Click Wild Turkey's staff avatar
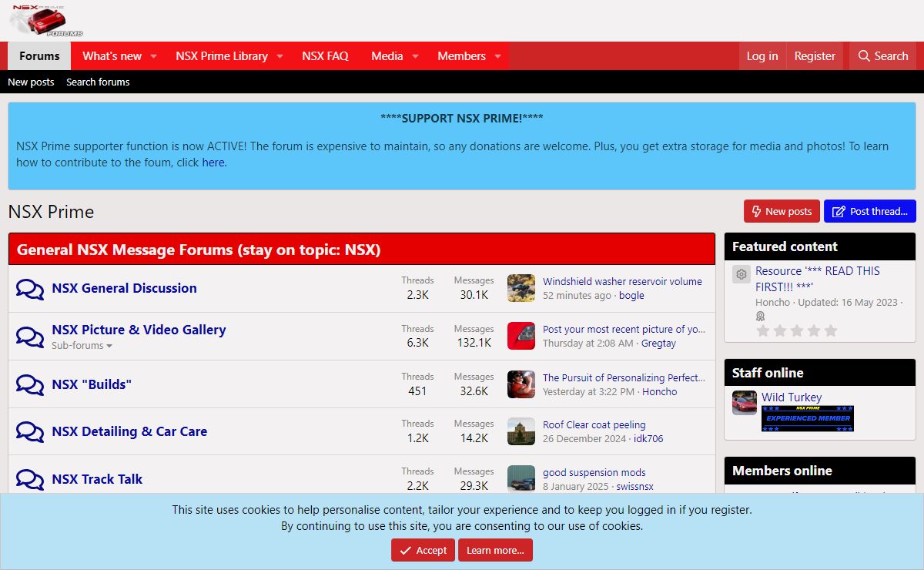Viewport: 924px width, 570px height. (745, 403)
